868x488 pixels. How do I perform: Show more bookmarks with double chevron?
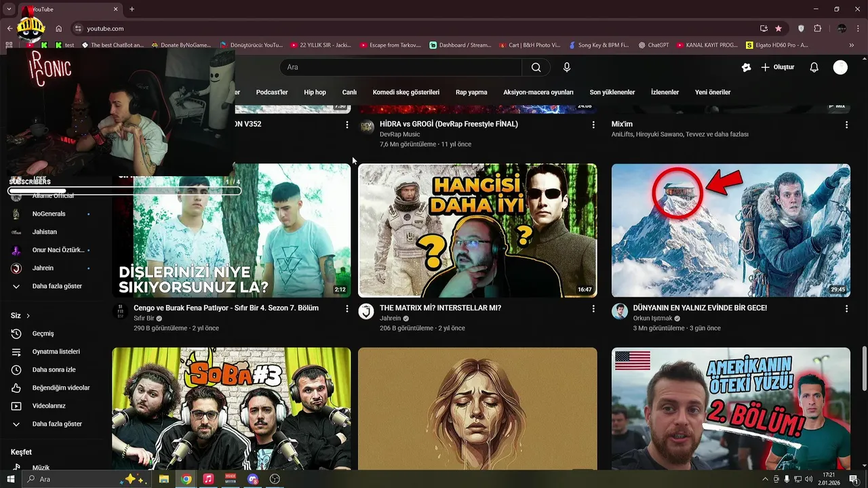(x=852, y=45)
